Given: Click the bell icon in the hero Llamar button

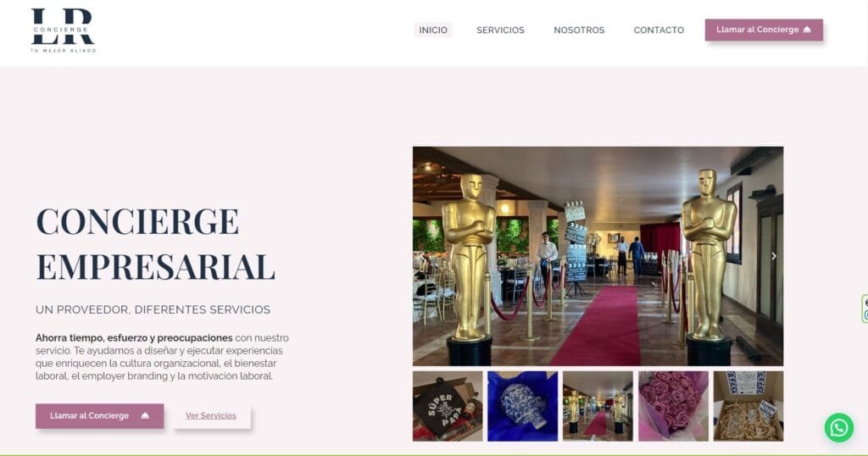Looking at the screenshot, I should click(145, 415).
